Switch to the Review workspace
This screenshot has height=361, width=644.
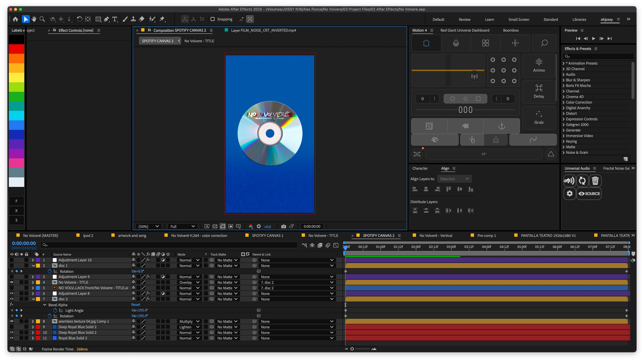click(x=465, y=19)
